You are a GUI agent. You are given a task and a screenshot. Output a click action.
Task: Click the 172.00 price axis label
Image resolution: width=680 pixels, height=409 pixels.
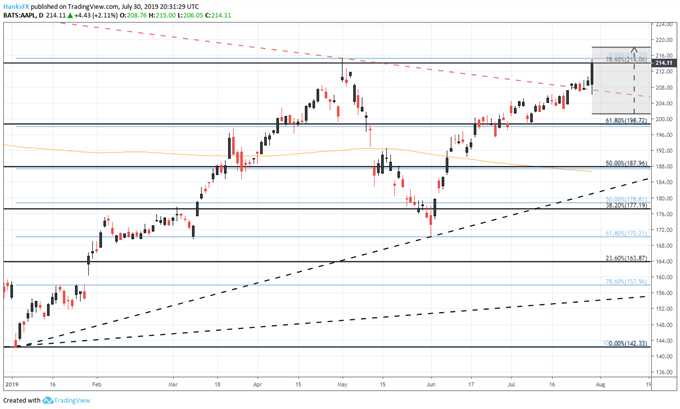[666, 230]
